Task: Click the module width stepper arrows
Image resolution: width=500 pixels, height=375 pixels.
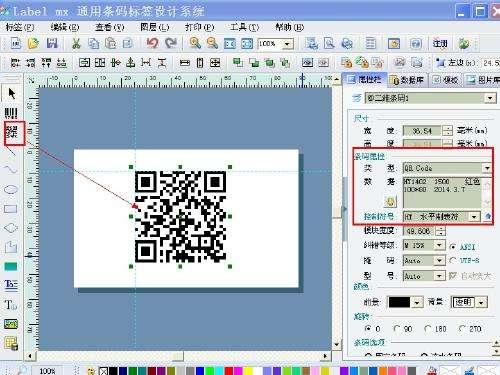Action: point(441,231)
